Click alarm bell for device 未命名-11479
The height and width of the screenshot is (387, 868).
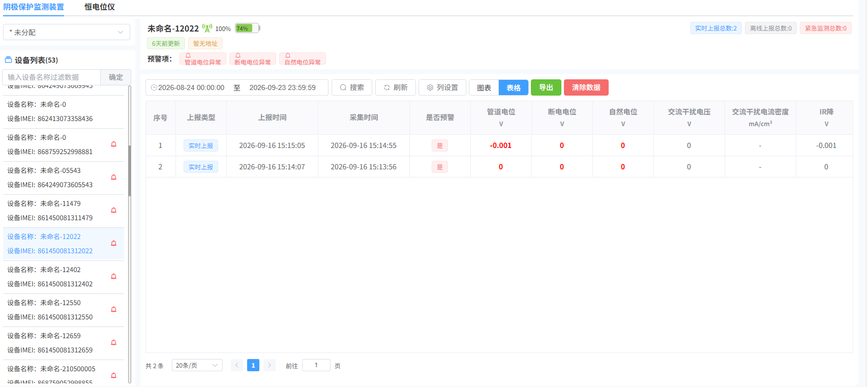click(x=114, y=211)
